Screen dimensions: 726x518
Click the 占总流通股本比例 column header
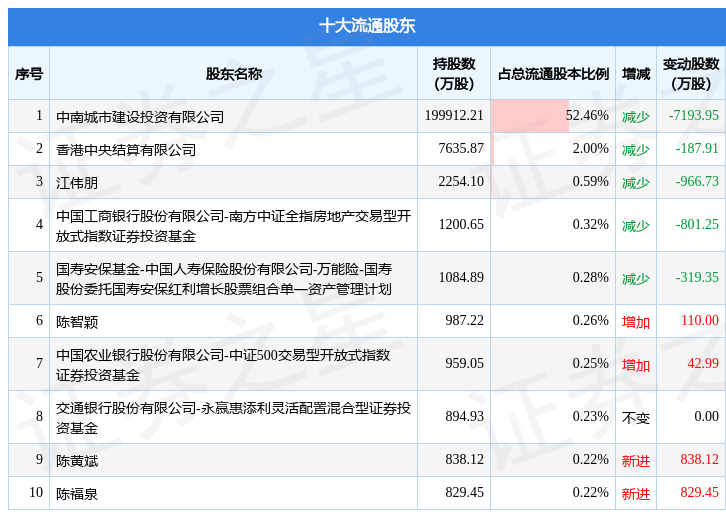pyautogui.click(x=553, y=74)
